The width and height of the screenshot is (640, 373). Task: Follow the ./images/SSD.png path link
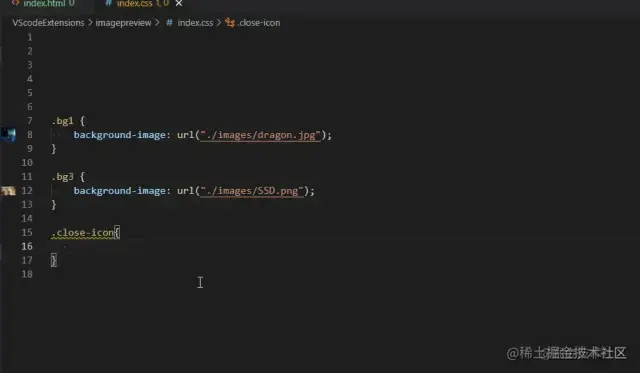click(252, 191)
